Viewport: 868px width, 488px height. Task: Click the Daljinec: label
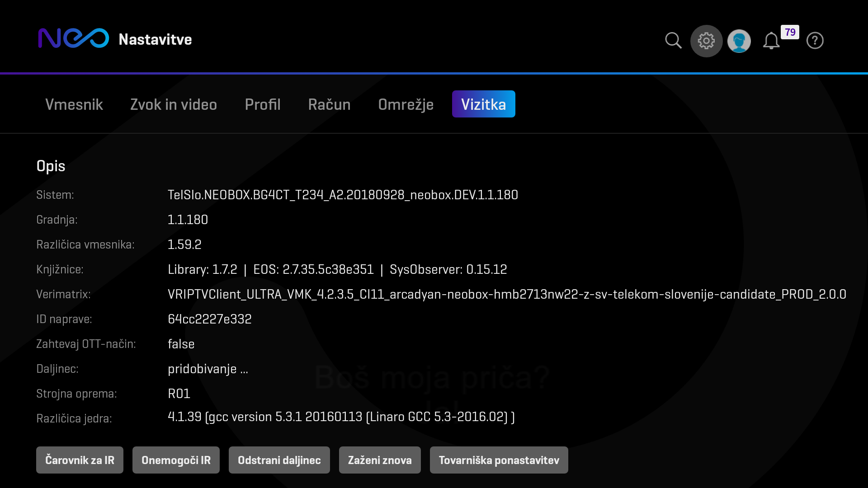coord(57,369)
